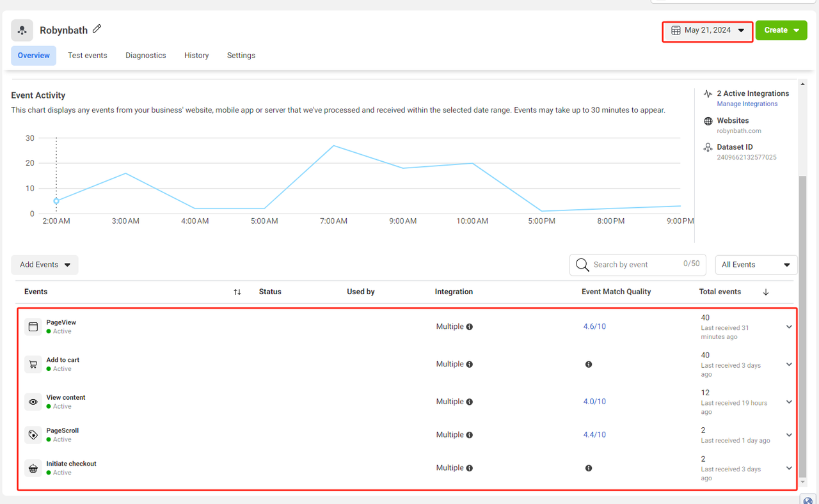The height and width of the screenshot is (504, 819).
Task: Click the Robynbath dataset icon
Action: point(22,30)
